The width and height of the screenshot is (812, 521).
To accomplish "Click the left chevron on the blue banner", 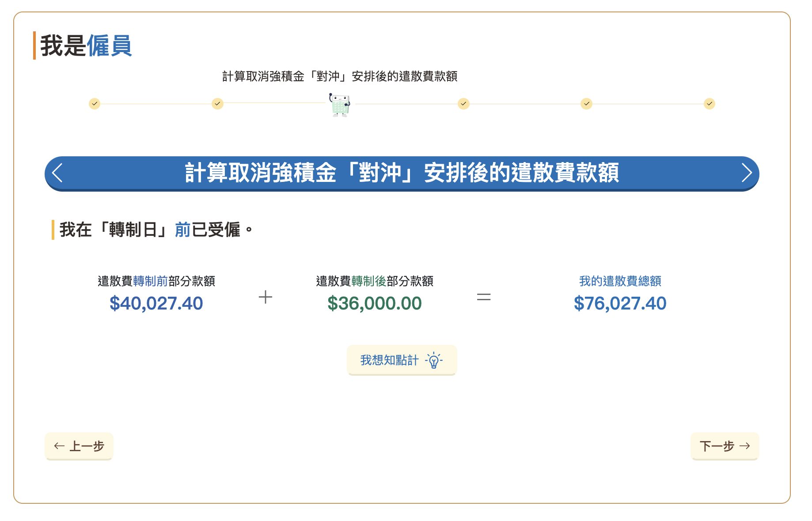I will click(x=57, y=173).
